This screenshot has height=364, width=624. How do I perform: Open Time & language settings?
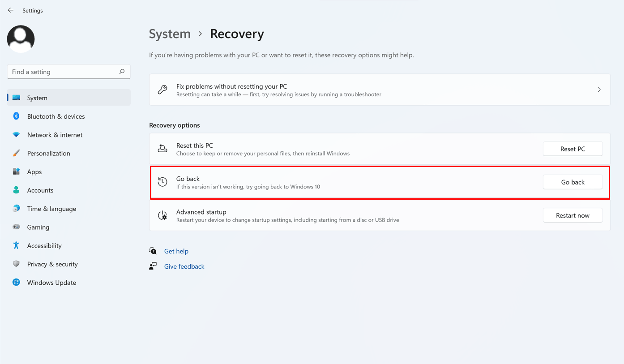pyautogui.click(x=69, y=209)
